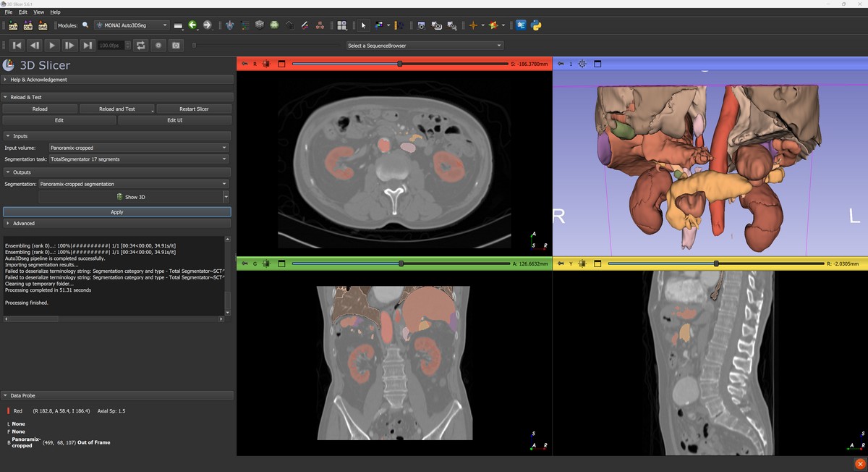Collapse the Help & Acknowledgement section
The width and height of the screenshot is (868, 472).
(117, 80)
